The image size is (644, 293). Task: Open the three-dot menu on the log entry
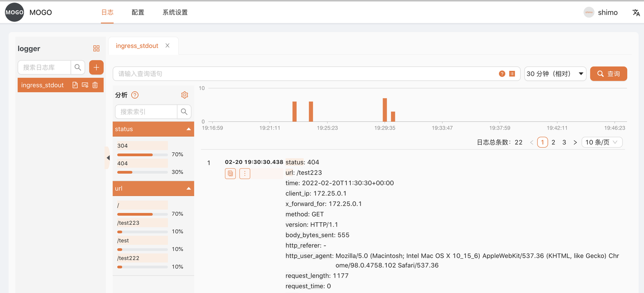pyautogui.click(x=245, y=173)
